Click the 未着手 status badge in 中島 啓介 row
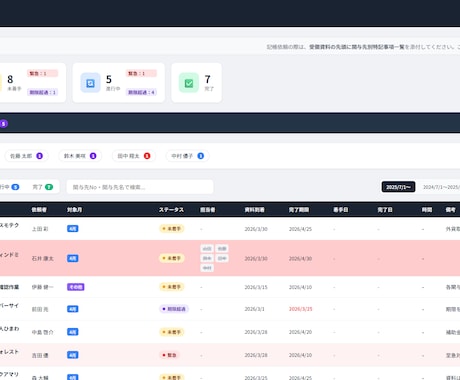 pos(172,332)
